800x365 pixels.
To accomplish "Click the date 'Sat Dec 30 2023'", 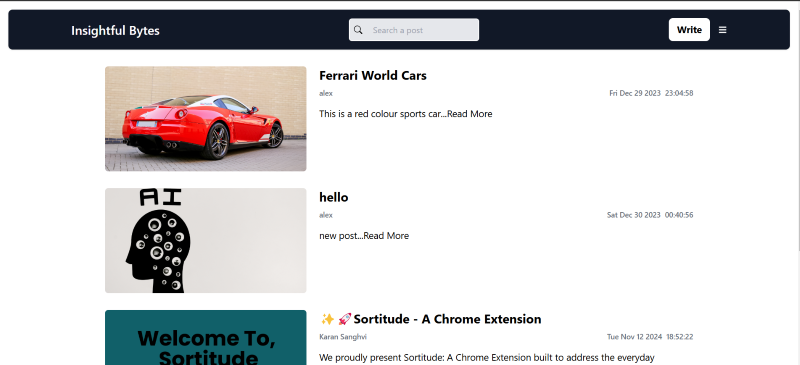I will tap(634, 215).
